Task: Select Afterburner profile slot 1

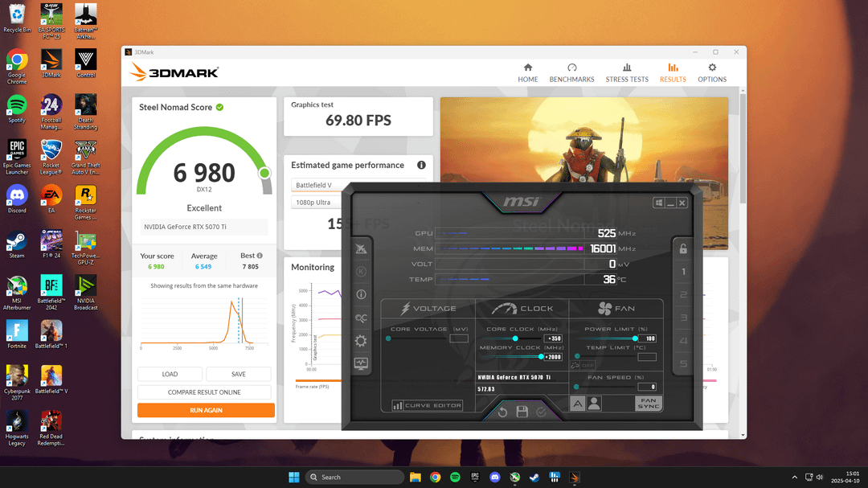Action: pos(683,272)
